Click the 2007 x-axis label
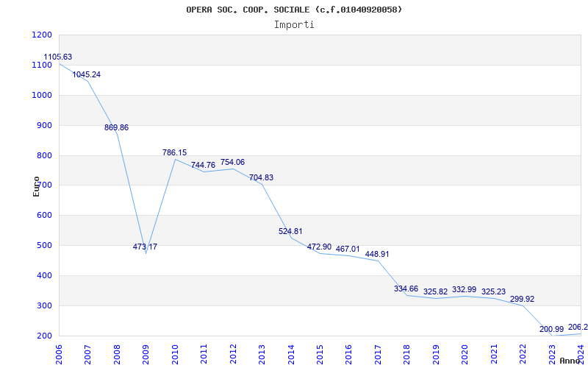This screenshot has width=588, height=368. (87, 353)
